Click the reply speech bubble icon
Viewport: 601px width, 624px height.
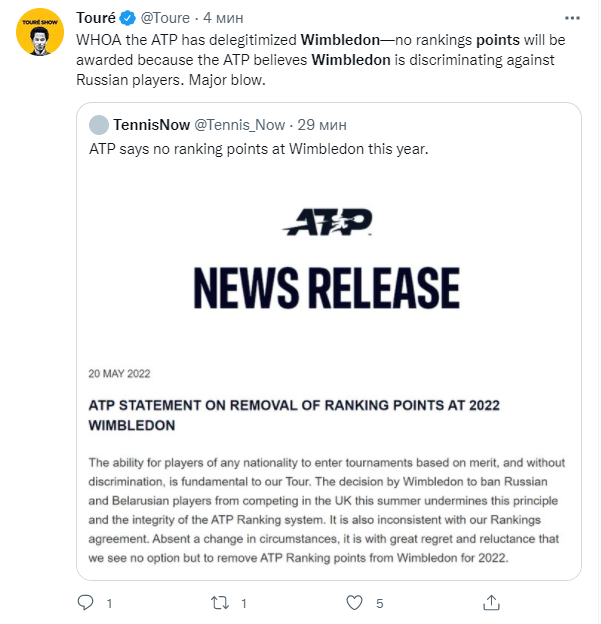click(x=86, y=603)
